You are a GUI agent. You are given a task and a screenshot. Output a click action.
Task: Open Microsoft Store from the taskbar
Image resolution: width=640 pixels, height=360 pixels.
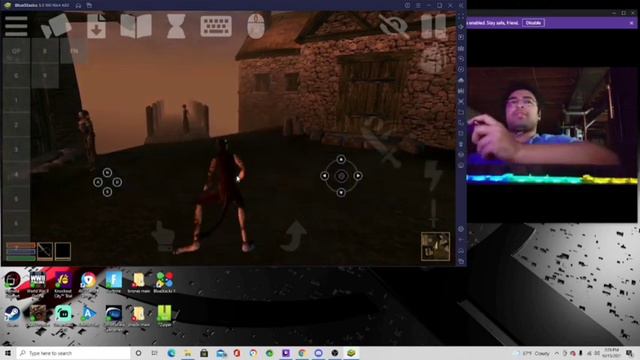(x=204, y=353)
